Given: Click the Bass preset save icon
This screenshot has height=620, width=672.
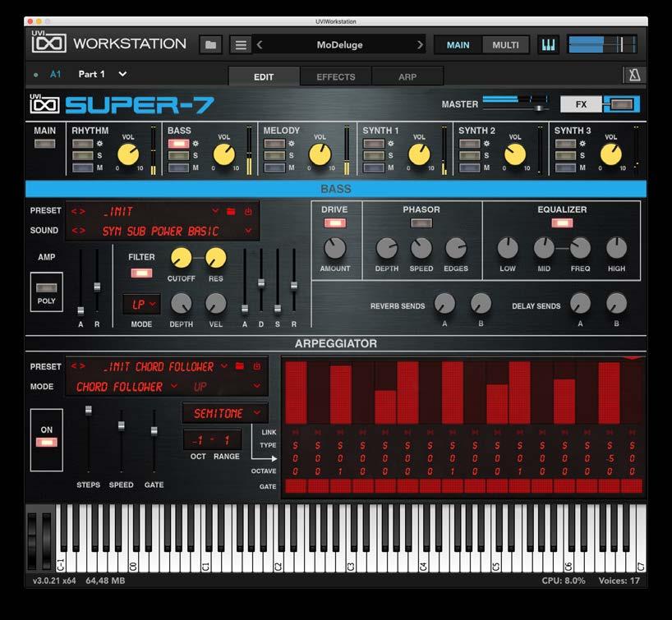Looking at the screenshot, I should pyautogui.click(x=248, y=211).
